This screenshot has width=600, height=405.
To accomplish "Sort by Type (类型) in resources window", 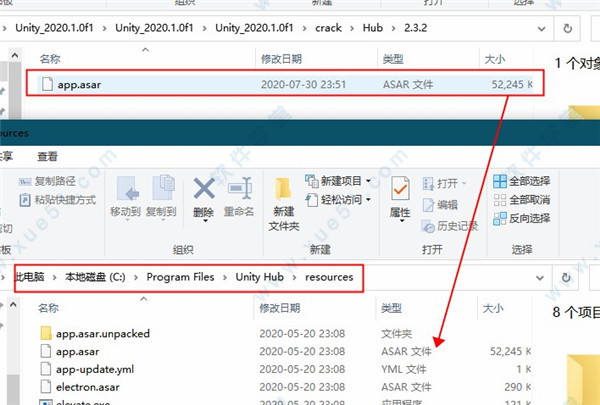I will coord(391,308).
